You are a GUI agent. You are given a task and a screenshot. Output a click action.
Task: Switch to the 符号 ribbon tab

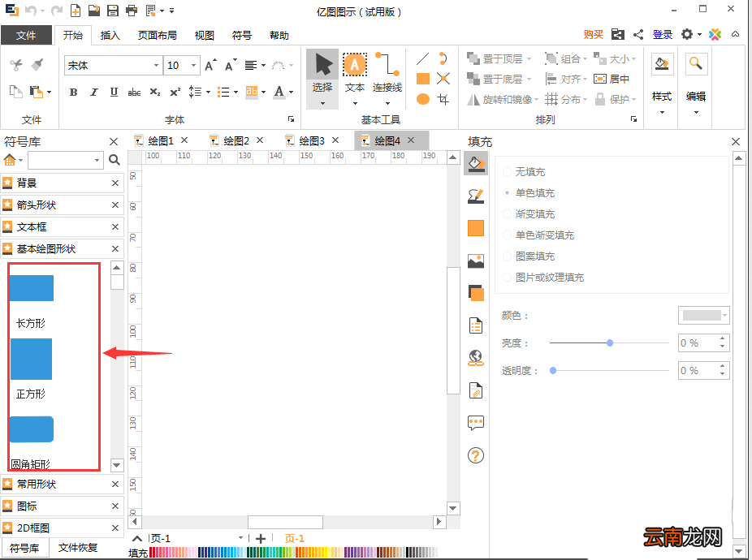(x=242, y=36)
